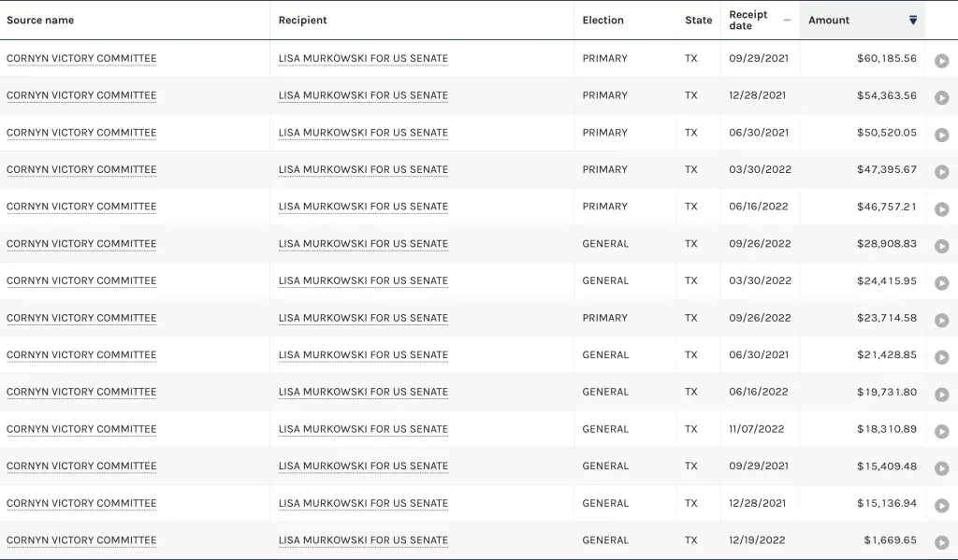Select receipt date 12/28/2021 in $54,363.56 row
Viewport: 958px width, 560px height.
758,95
